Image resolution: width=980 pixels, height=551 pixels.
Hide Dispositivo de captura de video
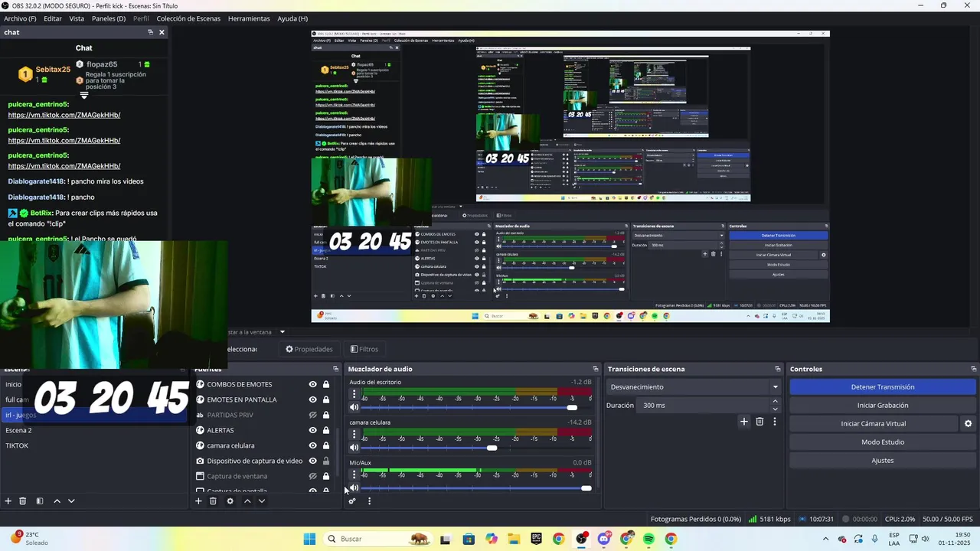[x=312, y=461]
